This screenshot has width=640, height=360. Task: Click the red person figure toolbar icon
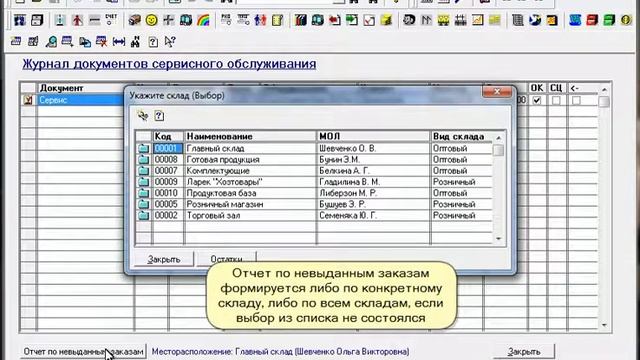77,20
